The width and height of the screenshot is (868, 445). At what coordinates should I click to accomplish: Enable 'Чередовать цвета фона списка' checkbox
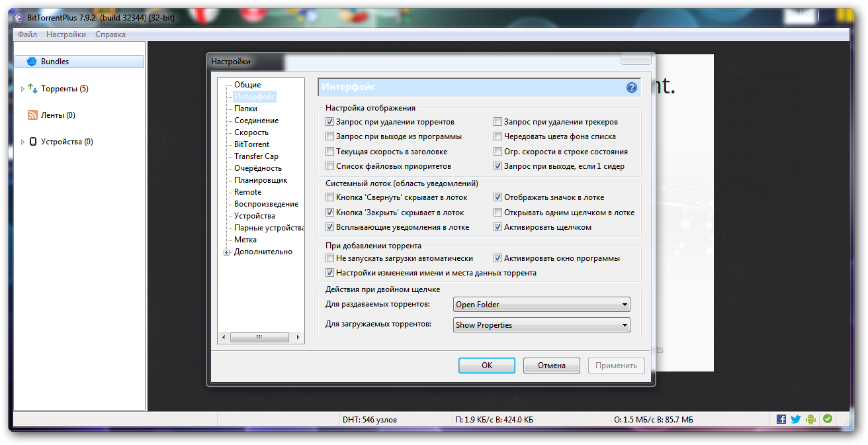[498, 136]
